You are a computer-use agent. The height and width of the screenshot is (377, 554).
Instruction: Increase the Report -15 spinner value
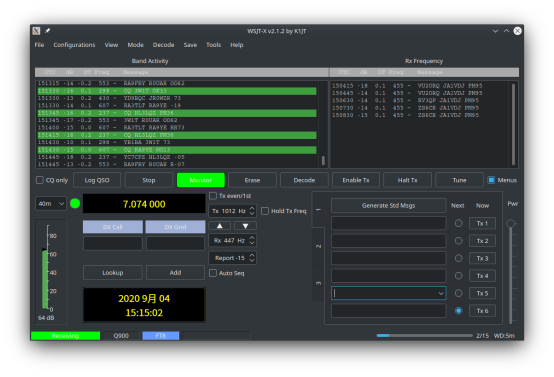coord(252,255)
